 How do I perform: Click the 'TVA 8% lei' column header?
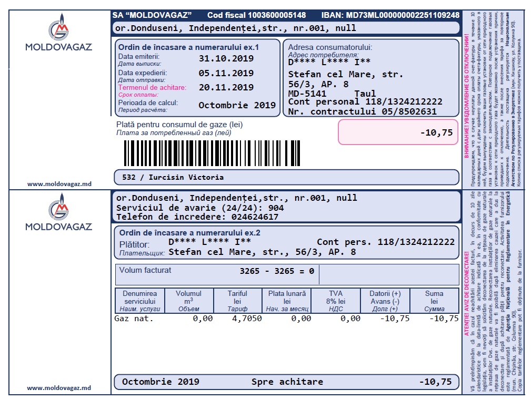click(x=336, y=301)
